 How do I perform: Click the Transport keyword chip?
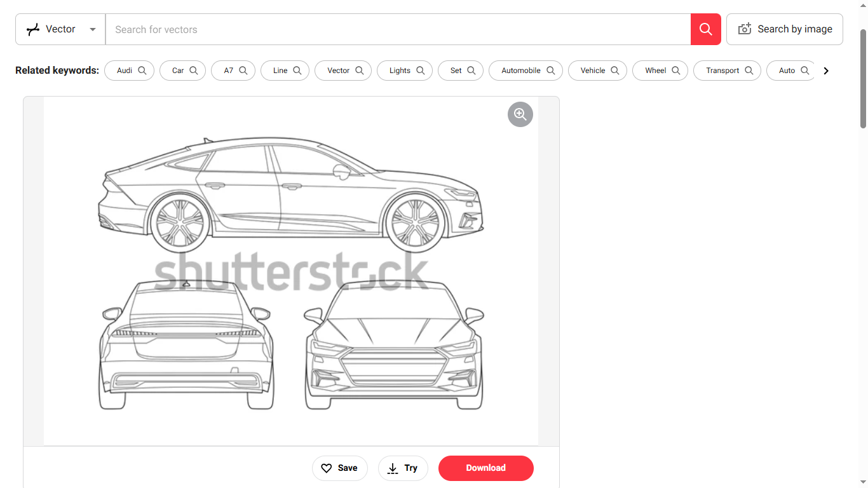click(x=726, y=71)
